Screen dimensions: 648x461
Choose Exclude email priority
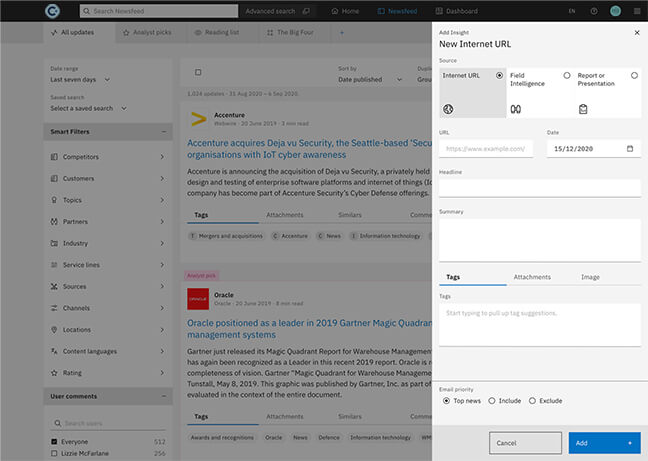point(532,401)
